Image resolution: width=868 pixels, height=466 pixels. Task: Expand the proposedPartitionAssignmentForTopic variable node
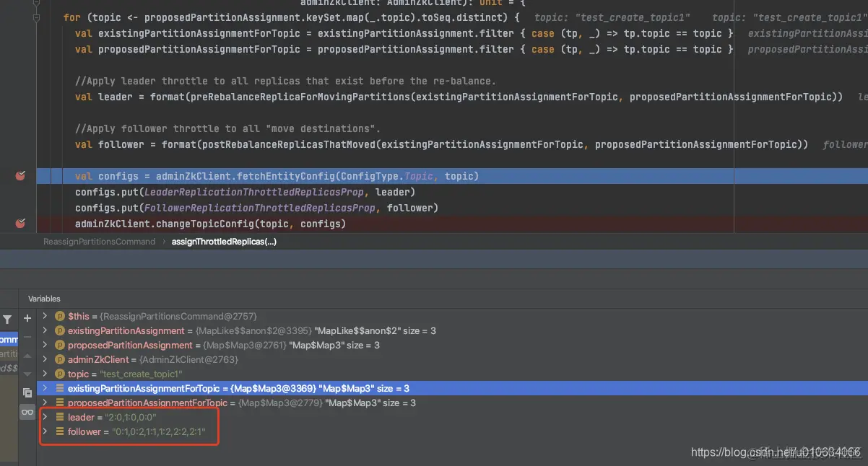45,403
